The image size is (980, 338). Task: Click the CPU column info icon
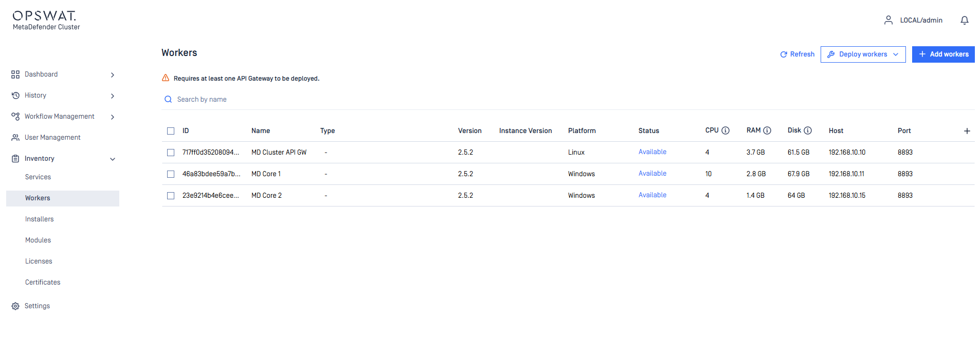pos(725,130)
